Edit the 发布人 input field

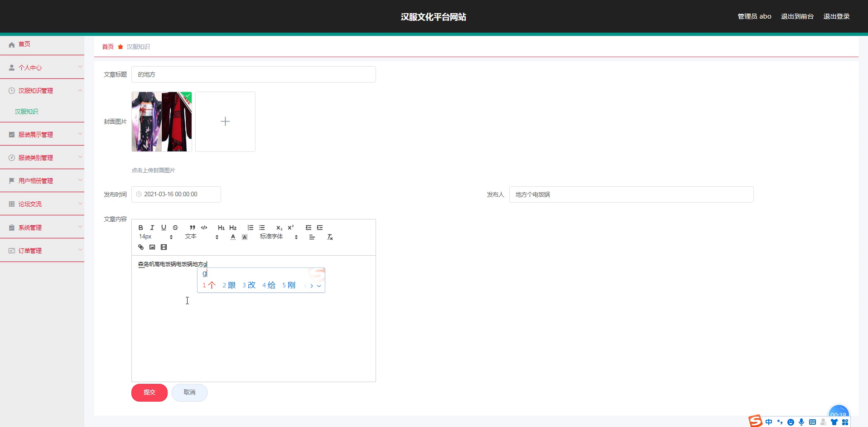(631, 194)
